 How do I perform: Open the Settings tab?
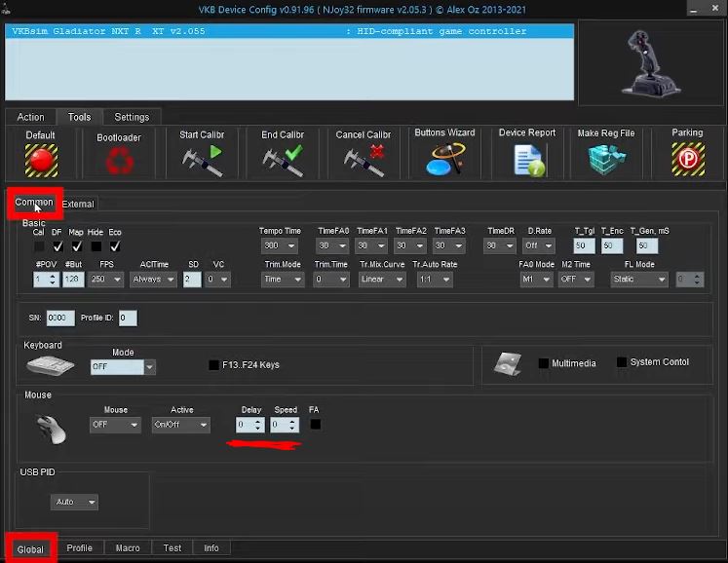click(x=132, y=117)
